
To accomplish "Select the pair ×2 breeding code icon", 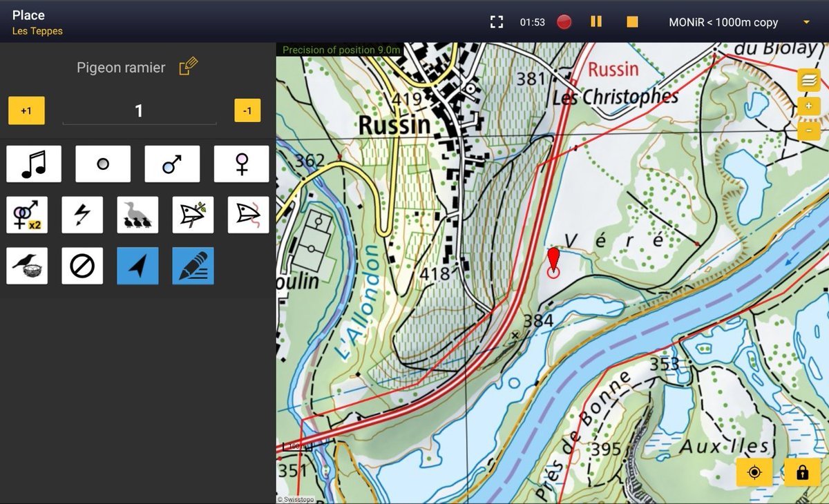I will pyautogui.click(x=27, y=214).
